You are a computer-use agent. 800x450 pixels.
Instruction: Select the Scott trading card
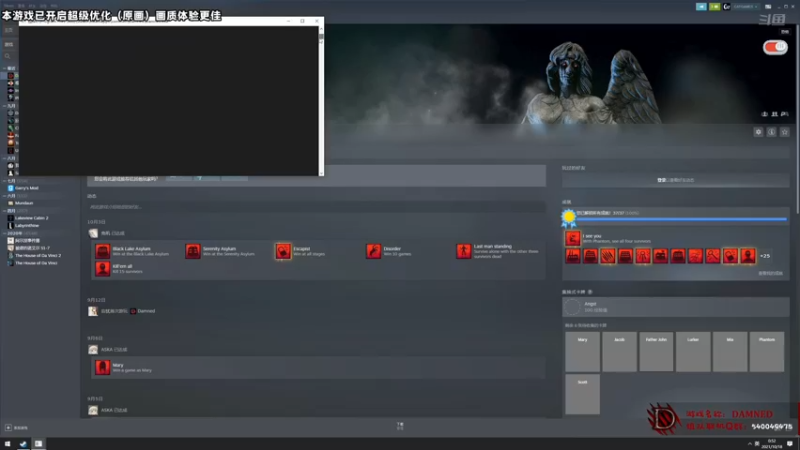click(582, 394)
